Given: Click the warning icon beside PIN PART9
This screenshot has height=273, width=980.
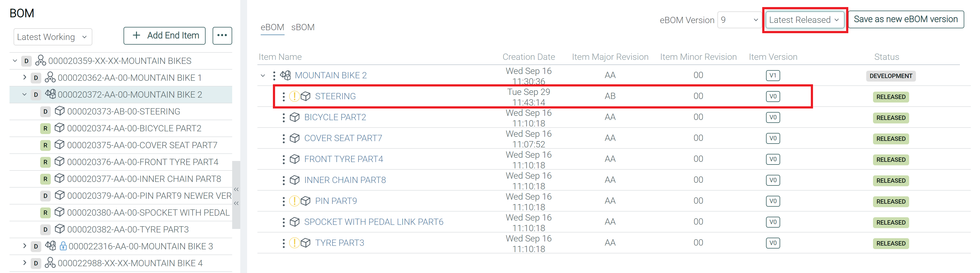Looking at the screenshot, I should (294, 201).
